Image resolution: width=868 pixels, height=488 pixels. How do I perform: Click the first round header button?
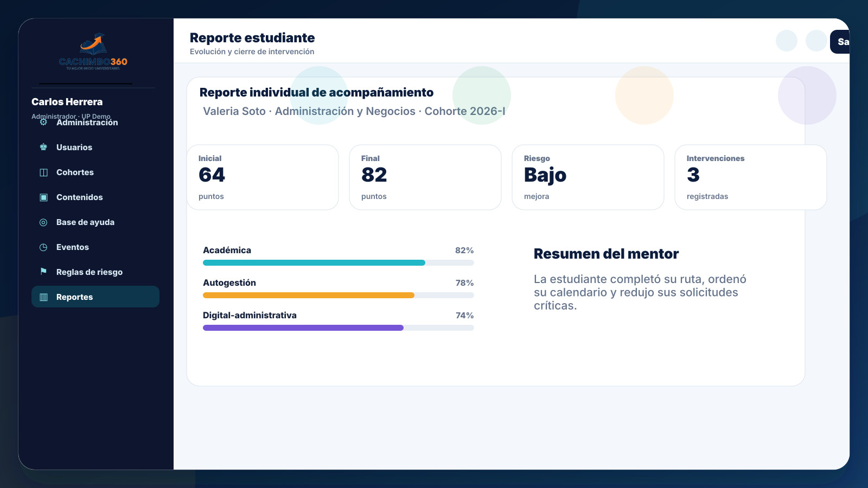pyautogui.click(x=787, y=41)
